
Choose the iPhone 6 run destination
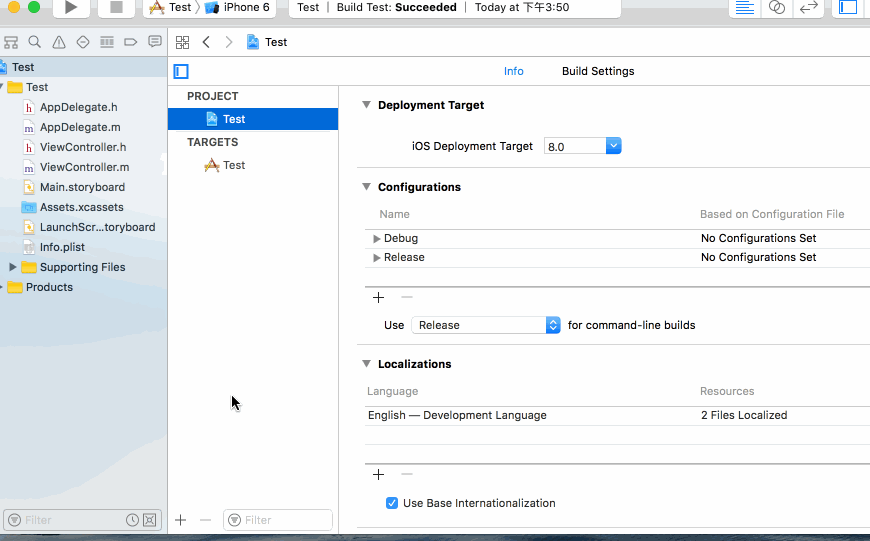(x=237, y=7)
